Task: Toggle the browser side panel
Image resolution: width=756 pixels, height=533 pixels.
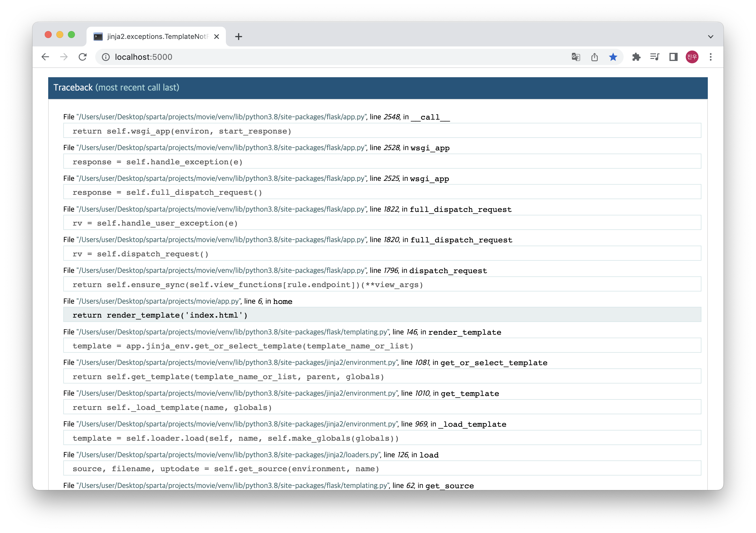Action: click(673, 57)
